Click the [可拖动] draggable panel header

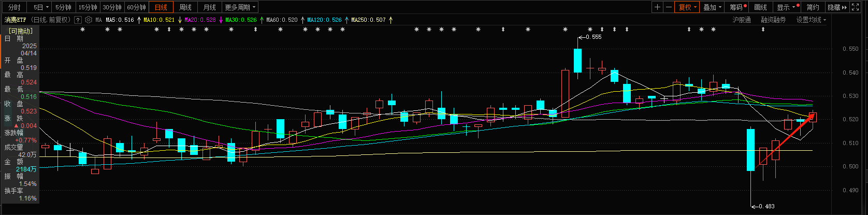click(x=21, y=31)
